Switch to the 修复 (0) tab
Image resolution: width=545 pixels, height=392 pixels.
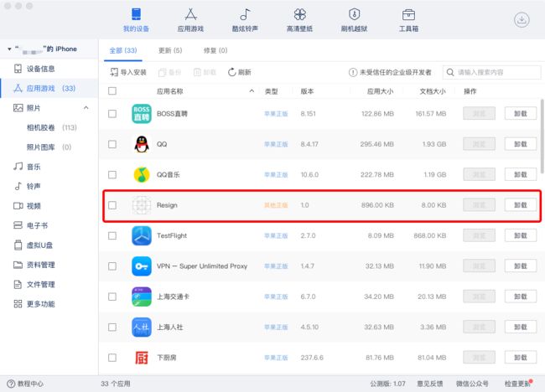(x=215, y=51)
